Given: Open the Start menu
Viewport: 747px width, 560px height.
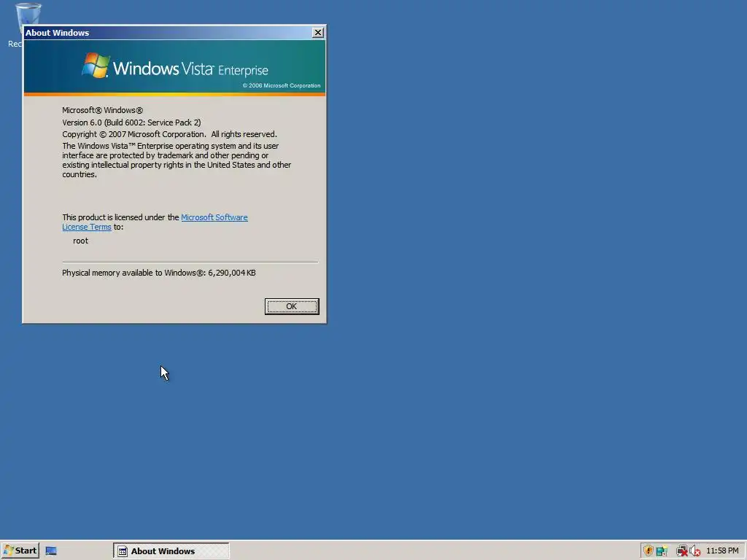Looking at the screenshot, I should [x=20, y=551].
